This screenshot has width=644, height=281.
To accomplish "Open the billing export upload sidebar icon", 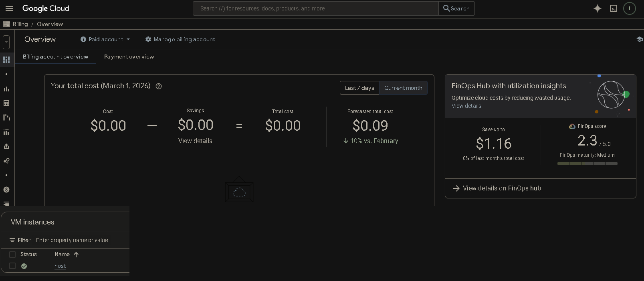I will tap(6, 146).
